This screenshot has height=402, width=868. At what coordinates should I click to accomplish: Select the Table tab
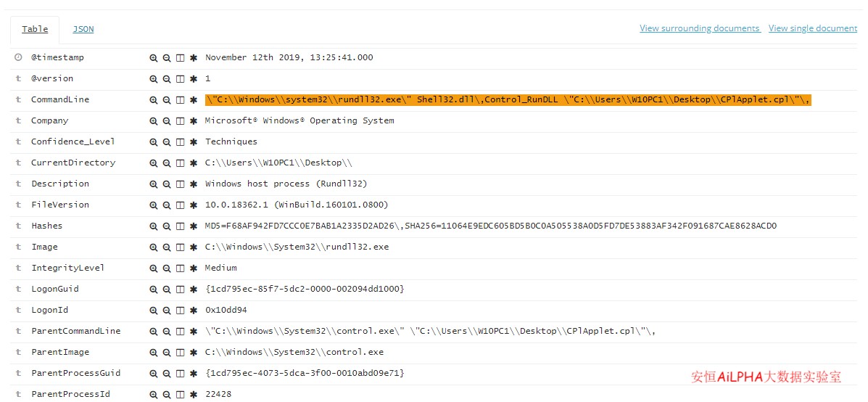pyautogui.click(x=35, y=29)
